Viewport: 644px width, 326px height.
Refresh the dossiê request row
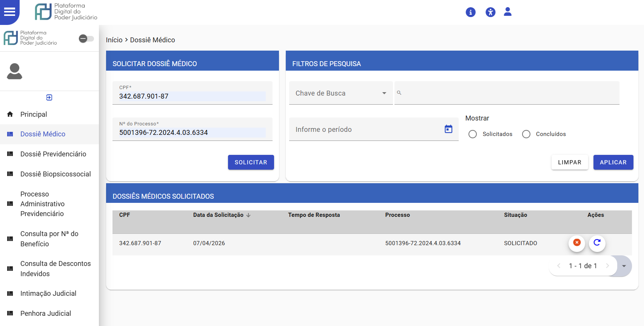(x=597, y=243)
